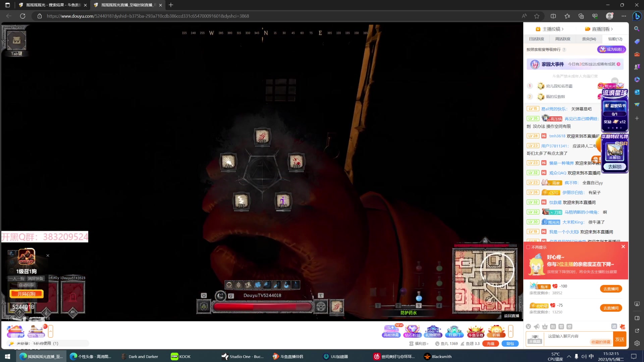The image size is (644, 362).
Task: Open 收藏的弹幕 saved comments
Action: click(x=600, y=342)
